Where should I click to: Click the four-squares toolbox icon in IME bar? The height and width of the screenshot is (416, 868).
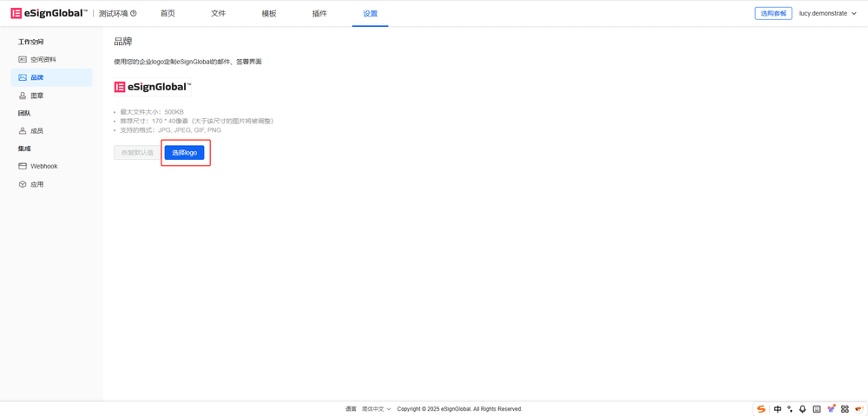845,409
